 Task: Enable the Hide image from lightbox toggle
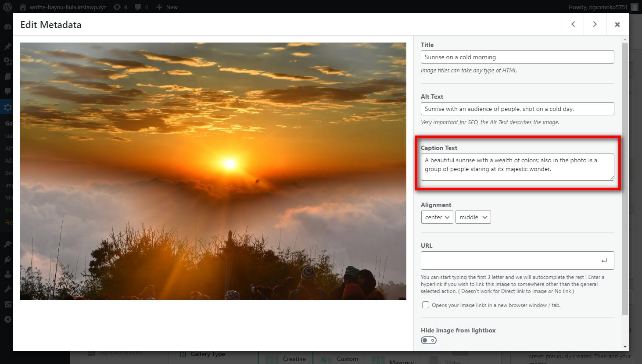pos(428,340)
